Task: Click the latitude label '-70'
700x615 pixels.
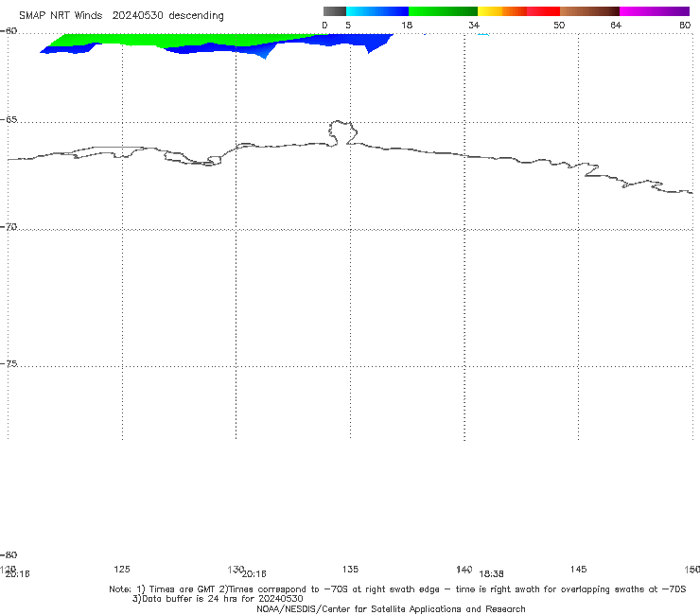Action: pyautogui.click(x=9, y=227)
